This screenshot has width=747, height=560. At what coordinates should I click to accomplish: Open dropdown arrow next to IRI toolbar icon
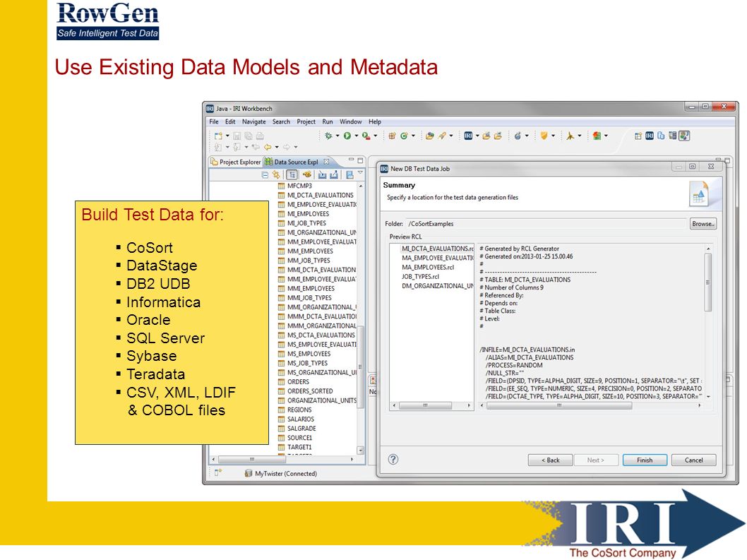[x=477, y=136]
